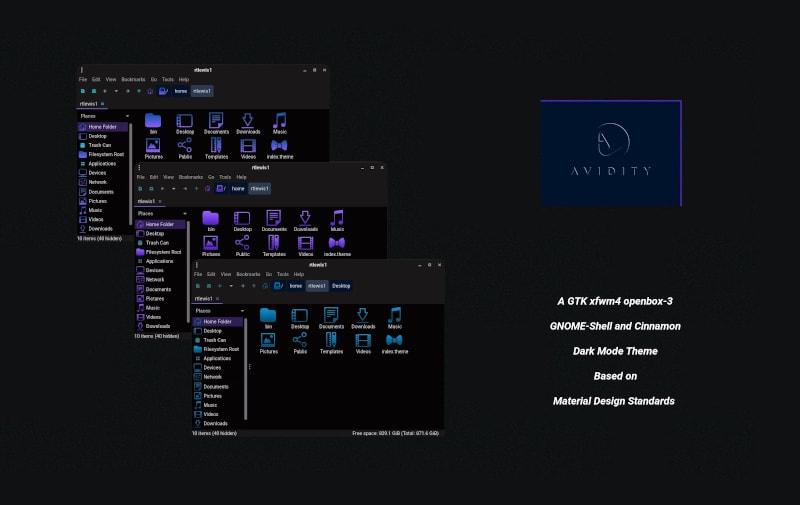800x505 pixels.
Task: Click root path icon in front window's location bar
Action: 278,286
